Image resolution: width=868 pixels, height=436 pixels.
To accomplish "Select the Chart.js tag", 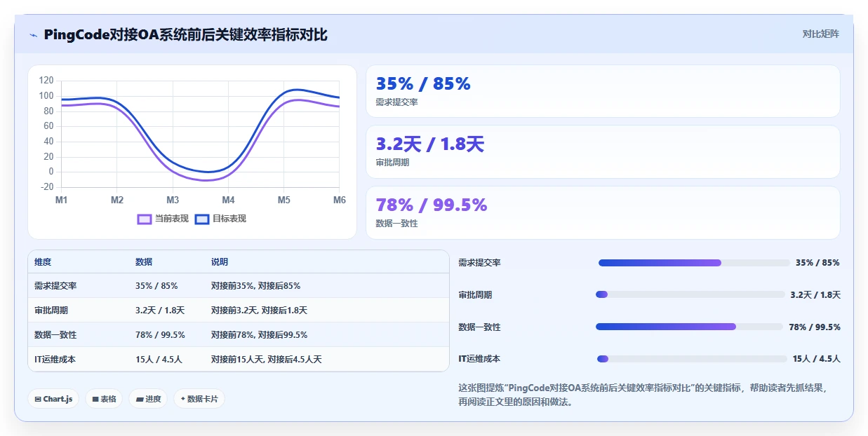I will coord(54,399).
